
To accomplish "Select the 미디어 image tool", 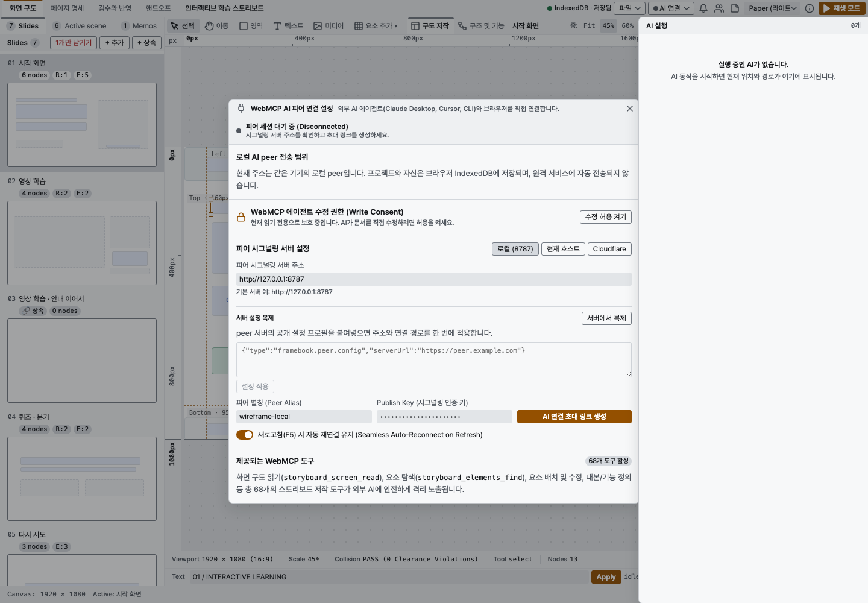I will point(329,26).
